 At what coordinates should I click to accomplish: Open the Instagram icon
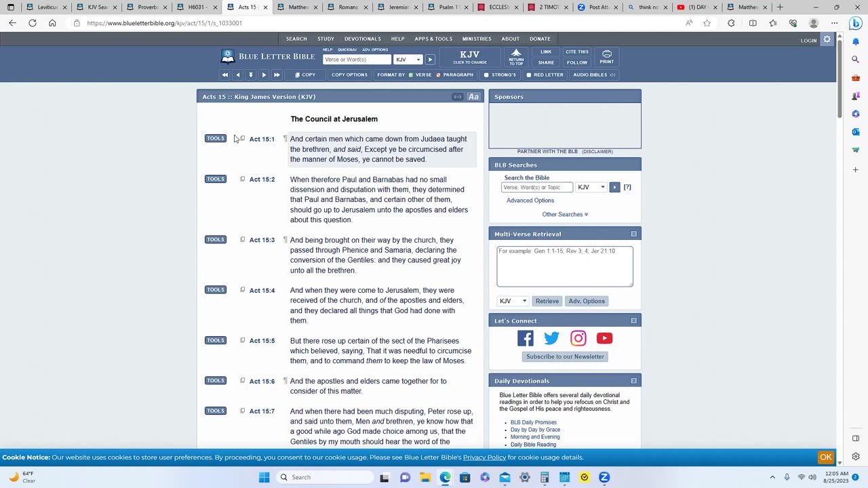tap(578, 338)
